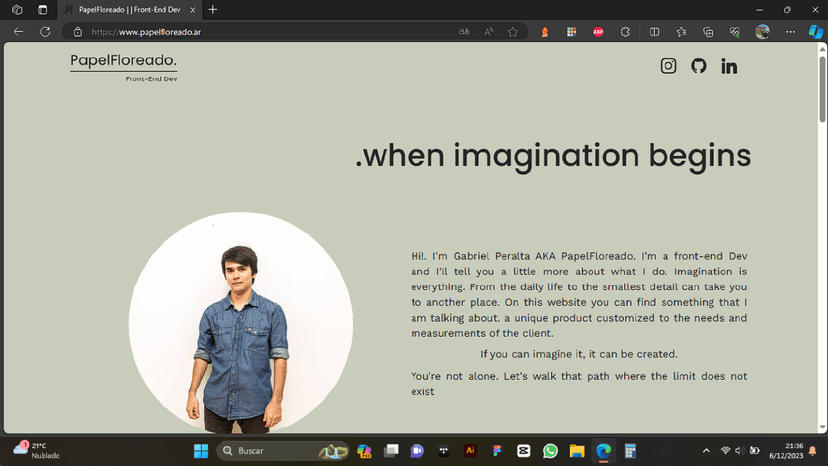This screenshot has width=828, height=466.
Task: Click the taskbar Buscar search box
Action: (283, 451)
